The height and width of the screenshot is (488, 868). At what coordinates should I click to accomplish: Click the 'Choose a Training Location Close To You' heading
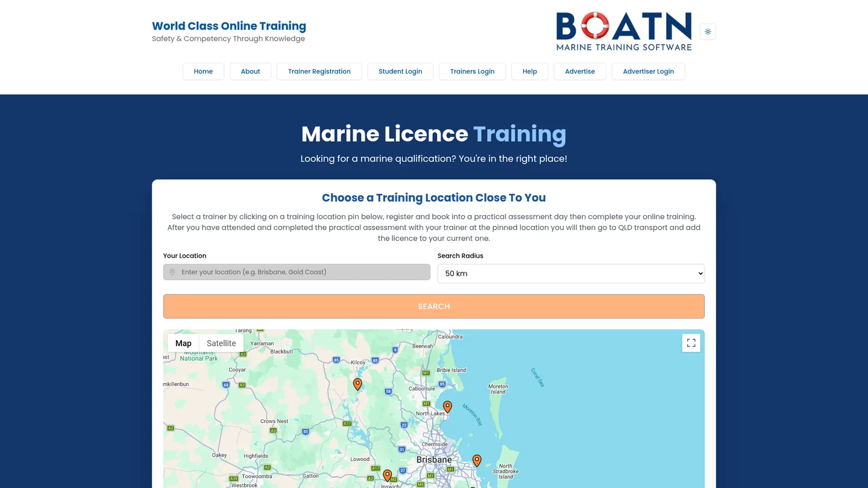(434, 198)
